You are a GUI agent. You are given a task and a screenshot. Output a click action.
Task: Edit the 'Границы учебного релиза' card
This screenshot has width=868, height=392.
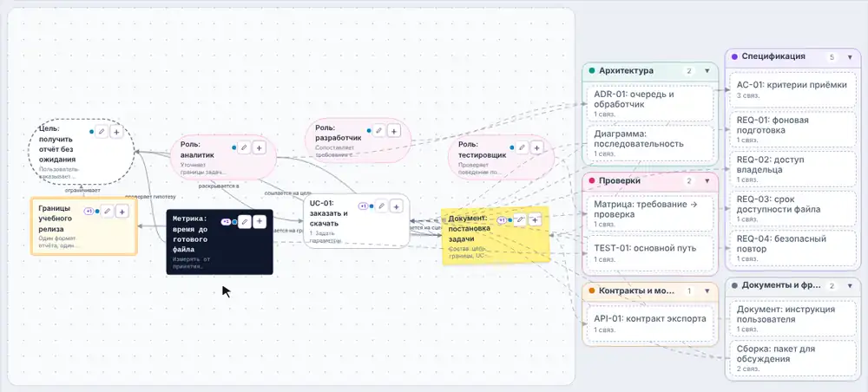point(108,211)
